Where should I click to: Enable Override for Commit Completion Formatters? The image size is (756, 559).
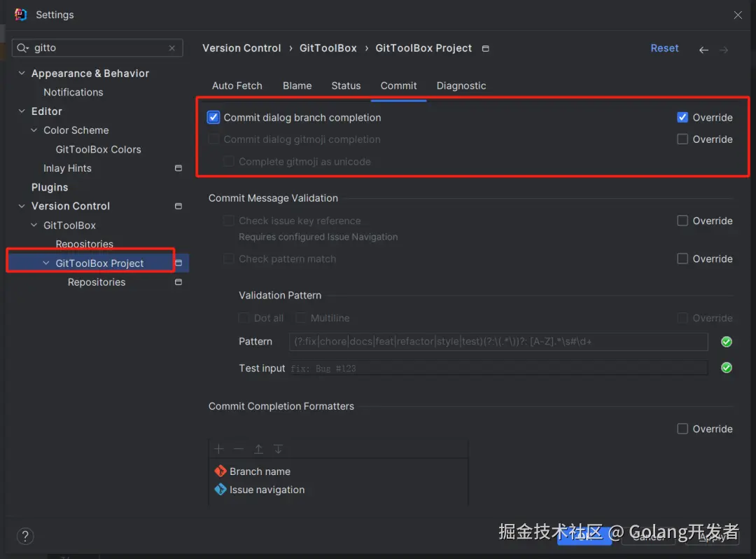tap(682, 429)
